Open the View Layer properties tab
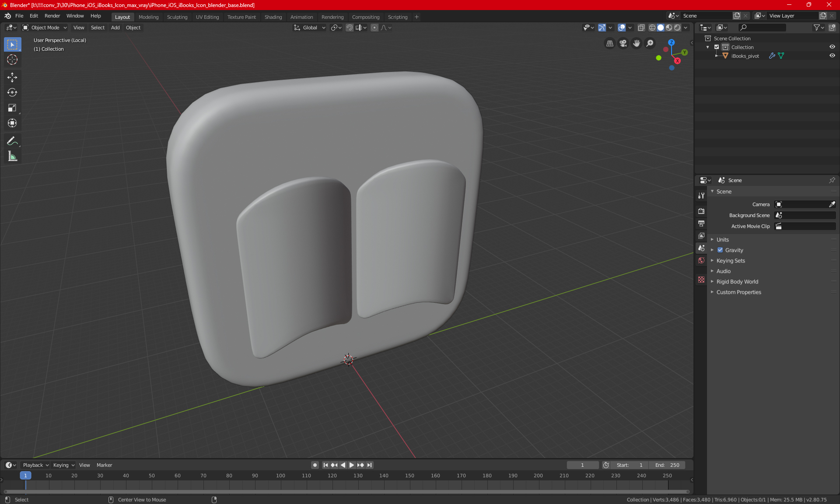This screenshot has height=504, width=840. 701,236
